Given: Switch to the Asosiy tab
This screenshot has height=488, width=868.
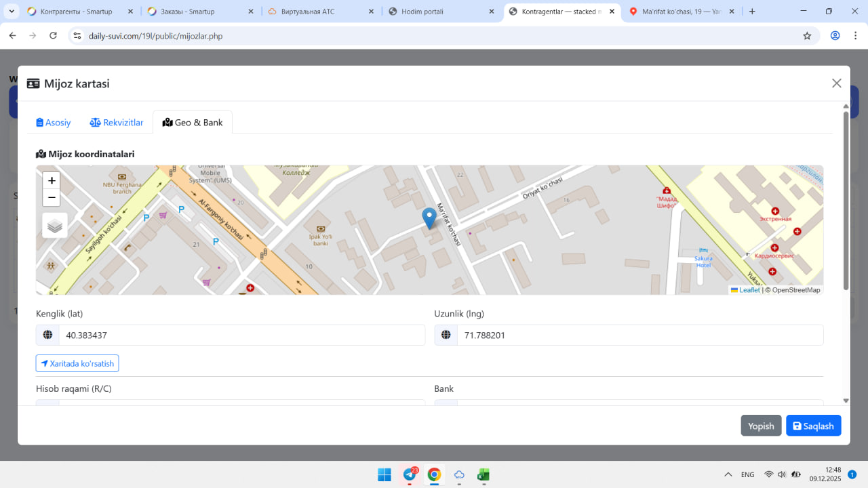Looking at the screenshot, I should (x=54, y=123).
